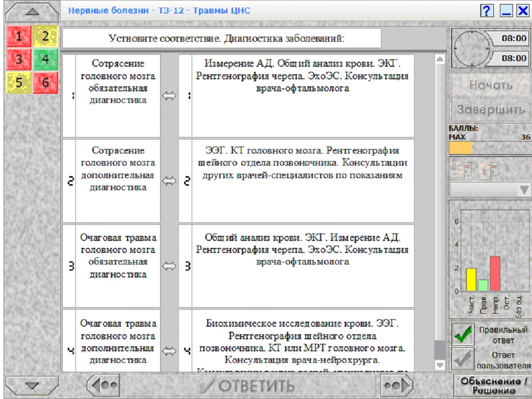The width and height of the screenshot is (532, 399).
Task: Select question 3 red tile
Action: point(19,59)
